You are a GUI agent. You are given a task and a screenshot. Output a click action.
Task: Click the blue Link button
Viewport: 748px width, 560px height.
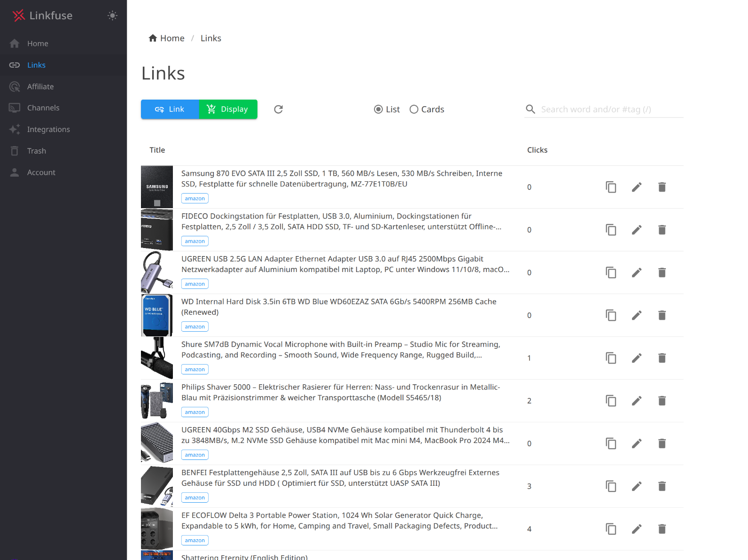tap(170, 109)
